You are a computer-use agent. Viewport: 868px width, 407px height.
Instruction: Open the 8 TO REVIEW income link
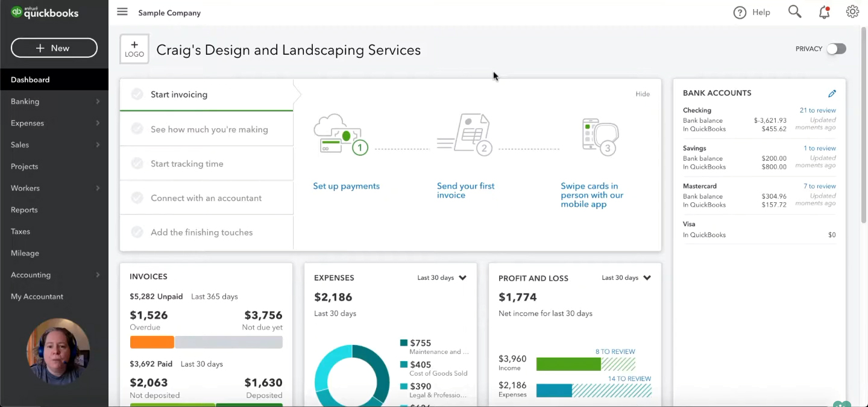[x=615, y=352]
